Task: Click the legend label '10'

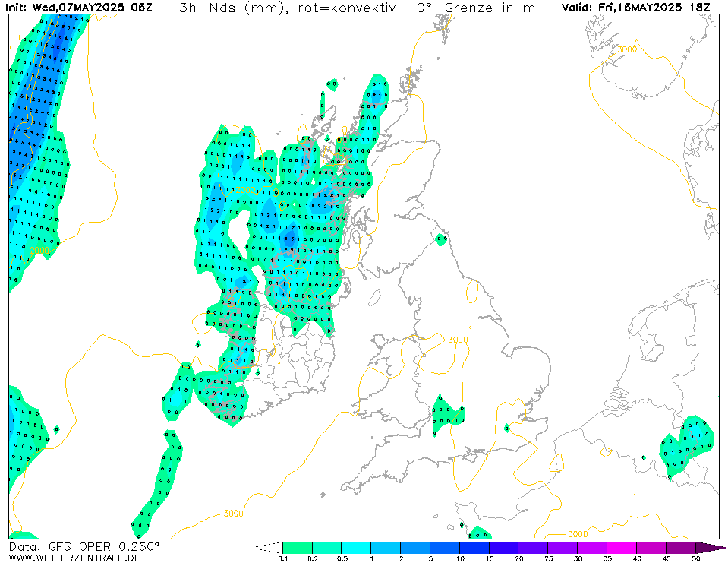Action: (460, 558)
